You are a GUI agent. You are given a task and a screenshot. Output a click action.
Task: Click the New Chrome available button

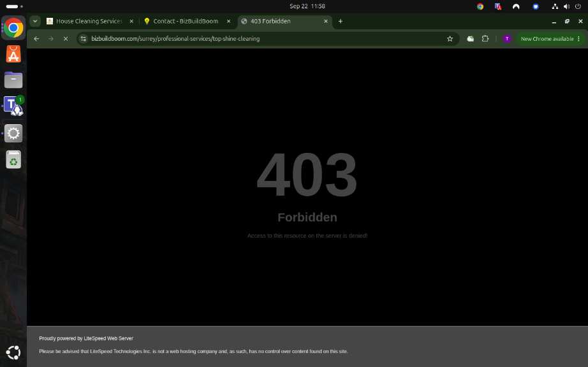(547, 39)
